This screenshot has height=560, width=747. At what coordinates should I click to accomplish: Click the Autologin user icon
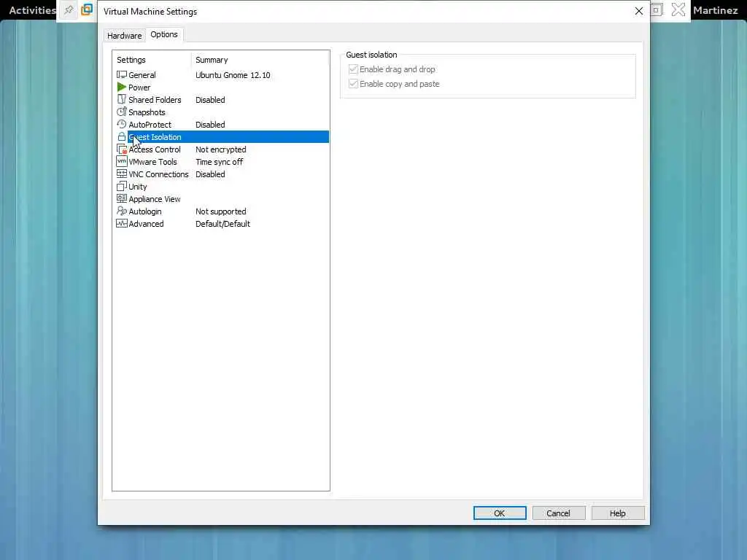(x=122, y=211)
